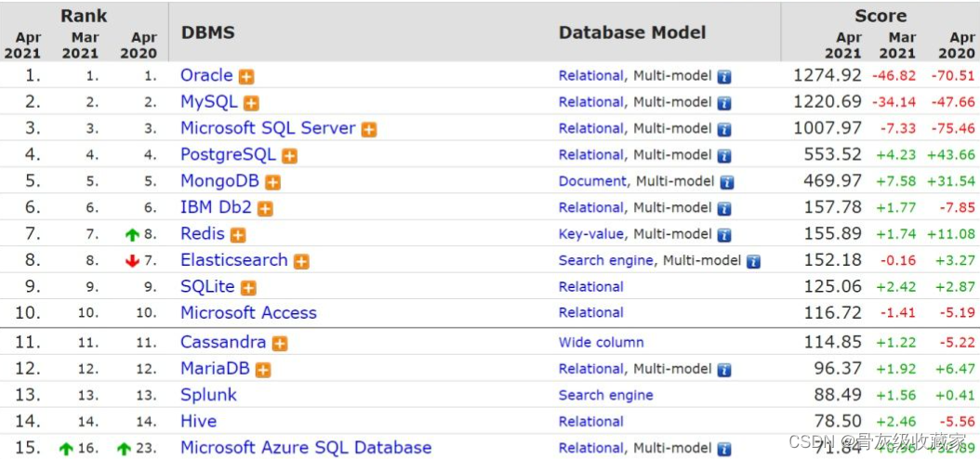Click the Relational model link in Oracle row
980x459 pixels.
coord(590,75)
